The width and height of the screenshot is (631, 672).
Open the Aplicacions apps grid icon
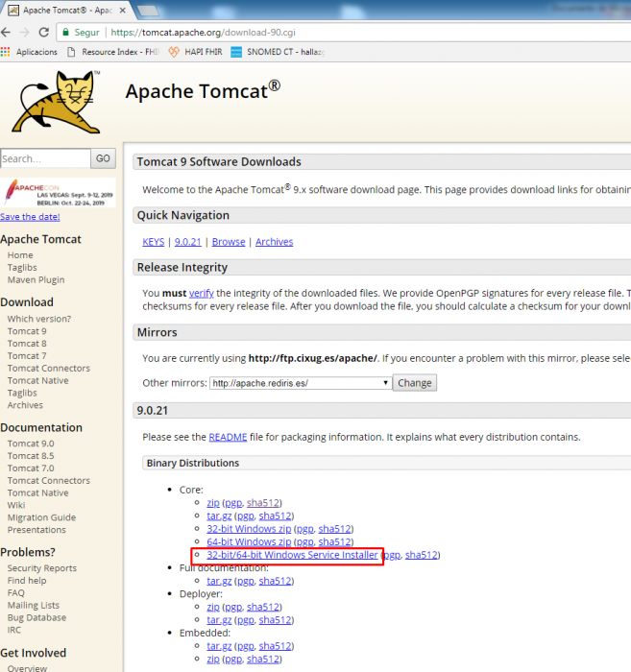[7, 51]
